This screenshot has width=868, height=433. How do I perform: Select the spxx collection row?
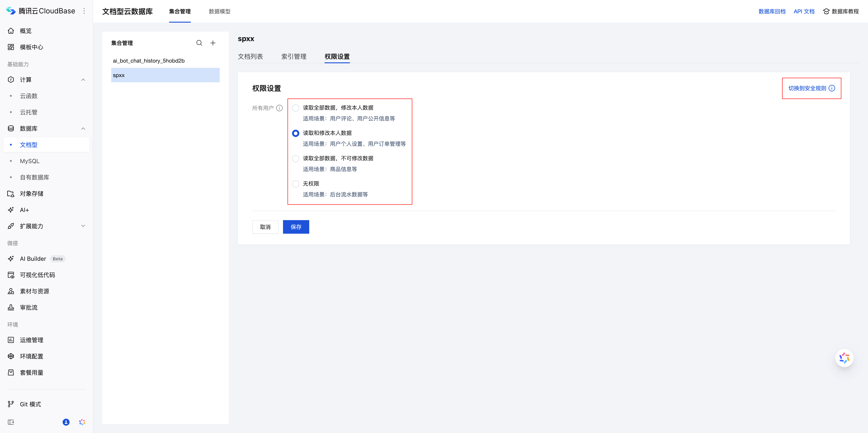coord(165,75)
